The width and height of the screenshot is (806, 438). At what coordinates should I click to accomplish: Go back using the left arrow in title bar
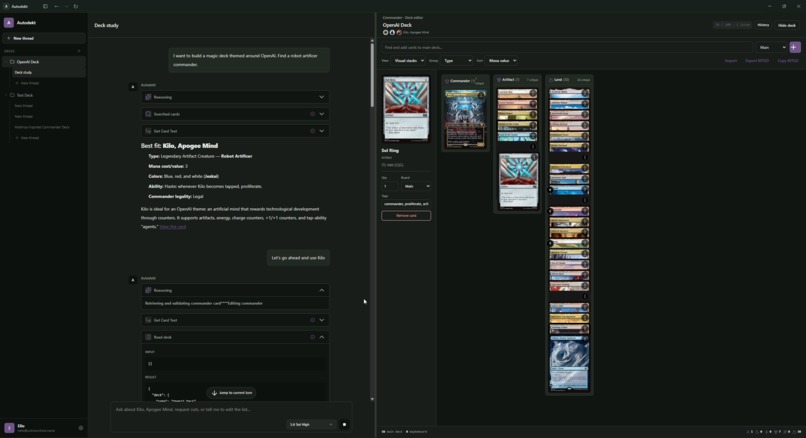pyautogui.click(x=57, y=6)
